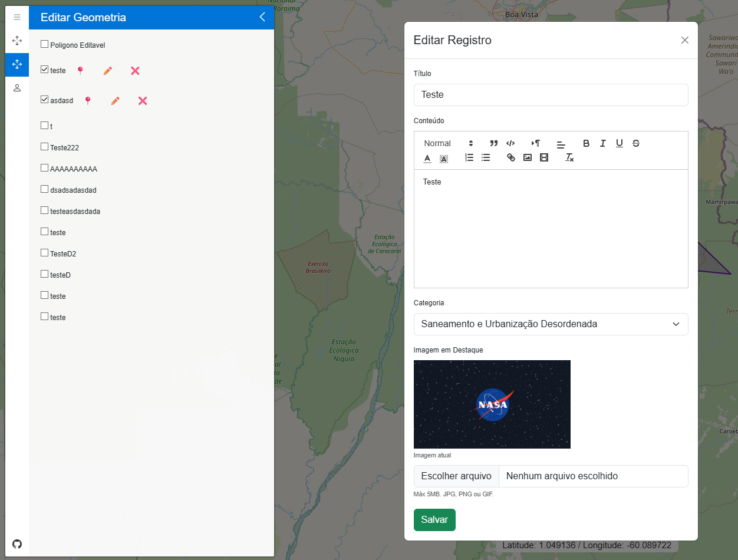Collapse the Editar Geometria panel with the chevron
Image resolution: width=738 pixels, height=560 pixels.
pos(262,17)
